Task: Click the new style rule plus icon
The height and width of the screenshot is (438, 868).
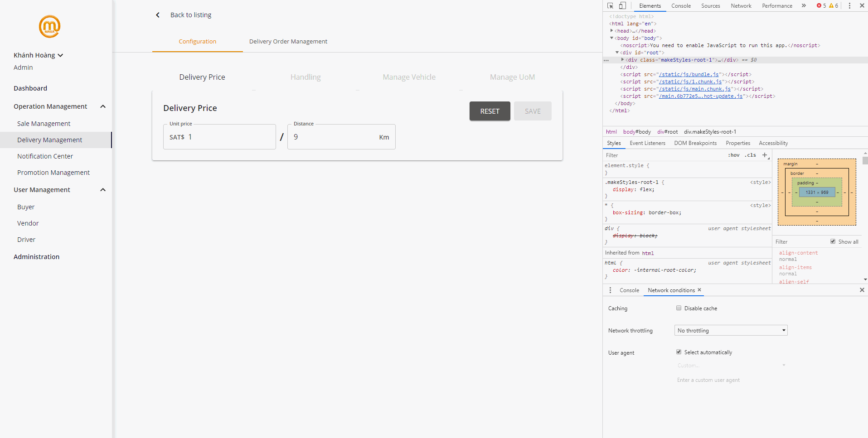Action: coord(765,155)
